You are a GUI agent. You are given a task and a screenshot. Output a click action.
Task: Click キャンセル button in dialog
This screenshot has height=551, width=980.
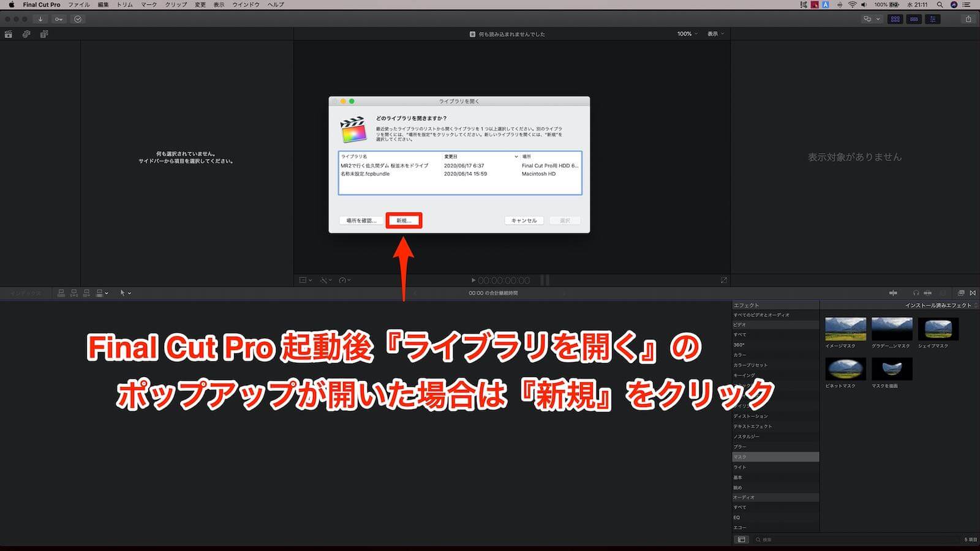pyautogui.click(x=524, y=220)
